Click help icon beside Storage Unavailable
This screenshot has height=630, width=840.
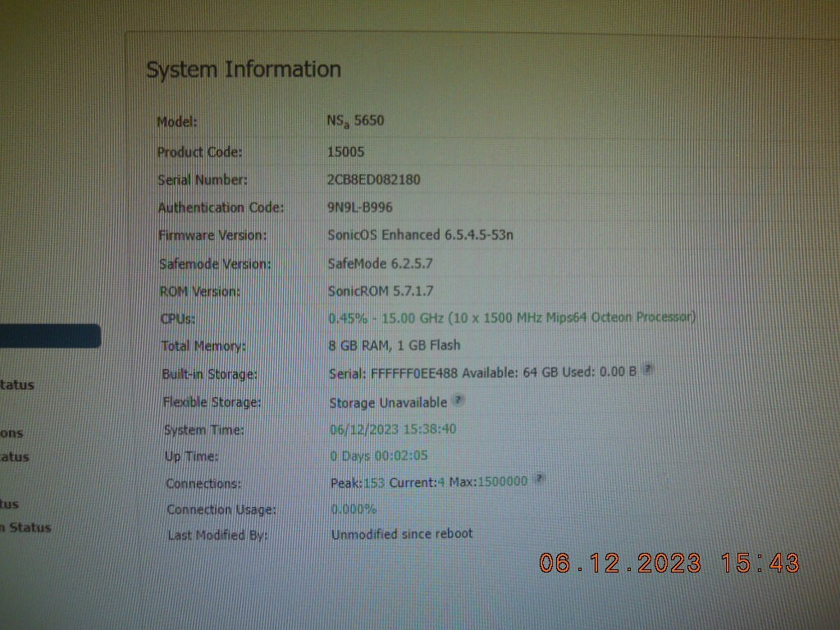coord(458,399)
